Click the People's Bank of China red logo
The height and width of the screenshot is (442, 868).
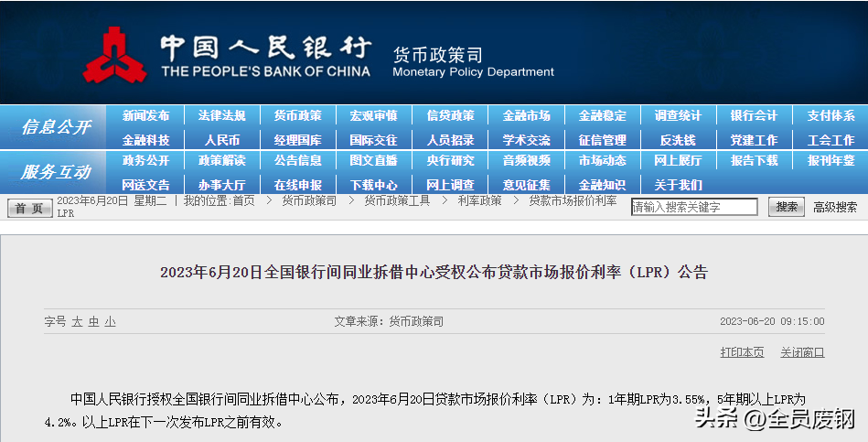click(x=114, y=56)
